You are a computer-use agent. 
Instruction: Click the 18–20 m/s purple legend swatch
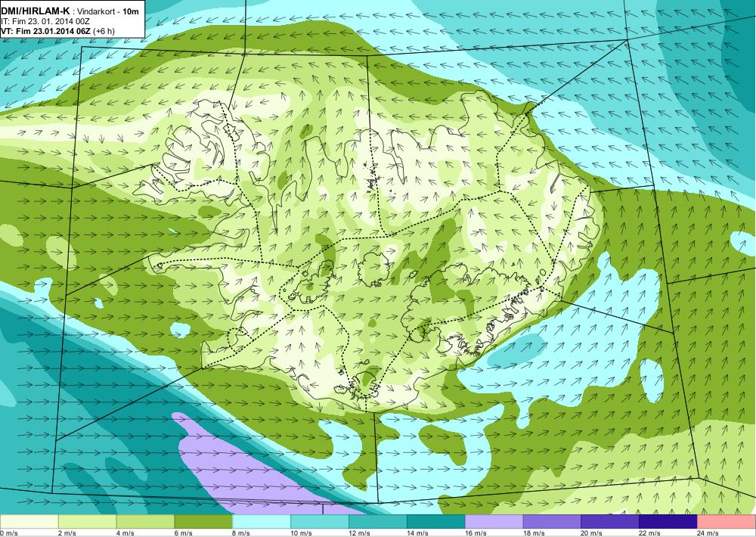pos(552,522)
